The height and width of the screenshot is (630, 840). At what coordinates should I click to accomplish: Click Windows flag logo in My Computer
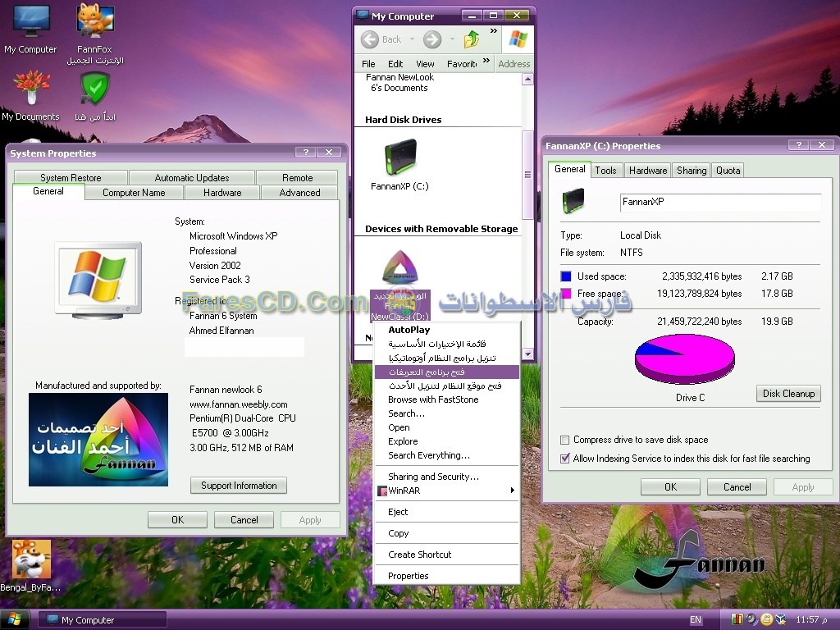click(x=518, y=39)
